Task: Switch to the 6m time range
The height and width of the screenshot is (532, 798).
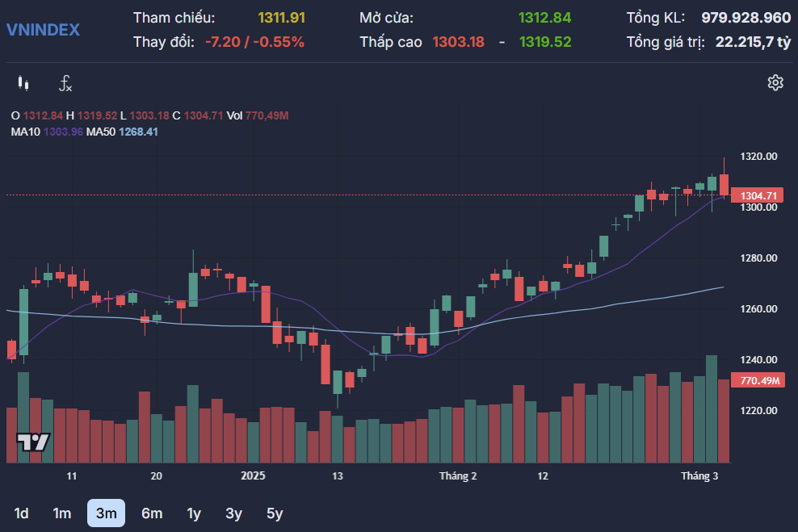Action: point(152,513)
